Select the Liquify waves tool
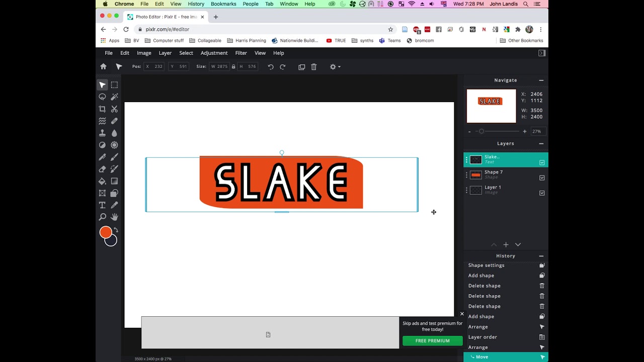The image size is (644, 362). [x=102, y=121]
